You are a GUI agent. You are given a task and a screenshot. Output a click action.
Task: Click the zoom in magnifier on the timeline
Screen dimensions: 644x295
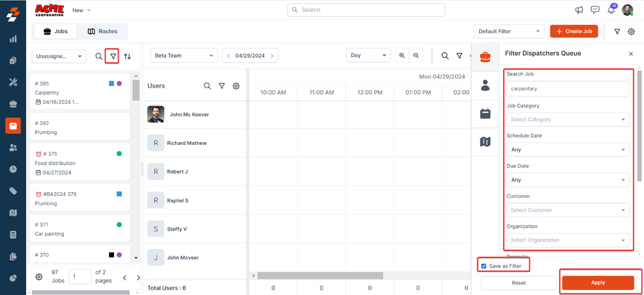(x=402, y=56)
